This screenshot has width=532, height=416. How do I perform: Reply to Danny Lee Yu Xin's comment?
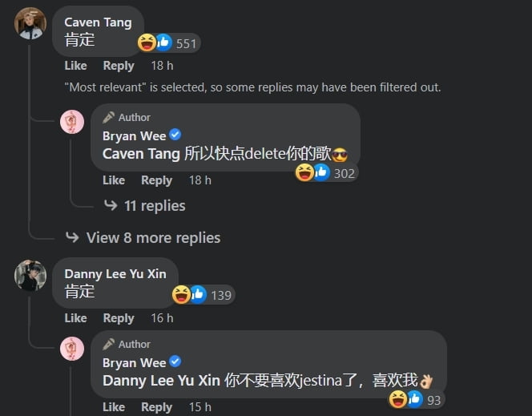point(119,318)
